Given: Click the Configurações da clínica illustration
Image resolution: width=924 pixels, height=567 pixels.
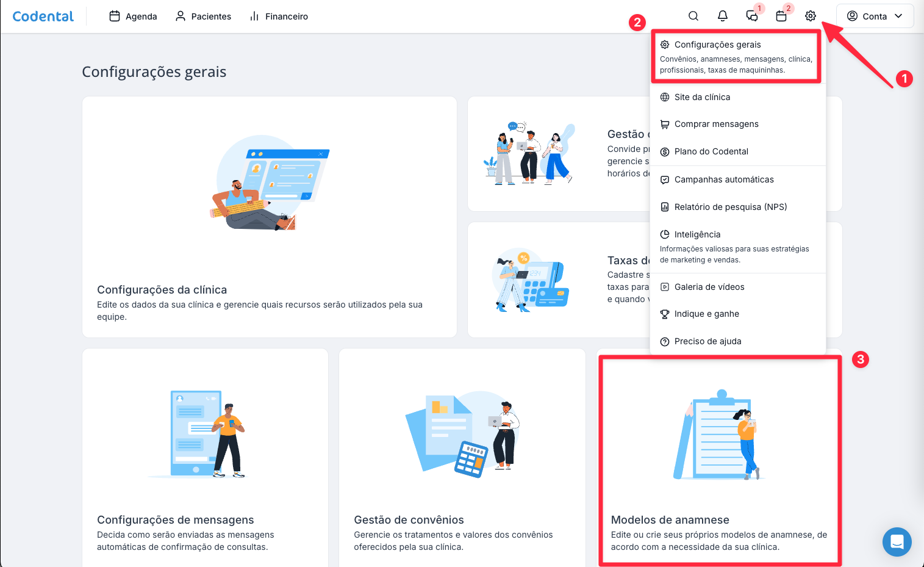Looking at the screenshot, I should pyautogui.click(x=270, y=183).
